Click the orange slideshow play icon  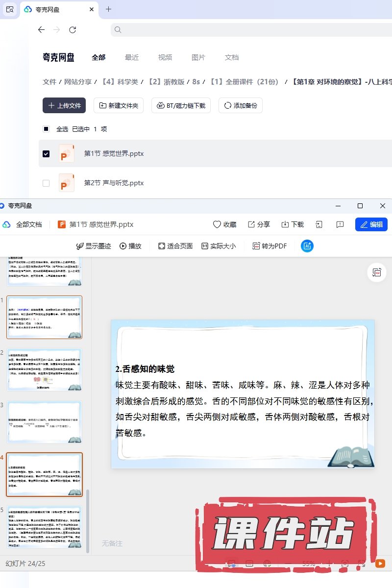click(380, 563)
